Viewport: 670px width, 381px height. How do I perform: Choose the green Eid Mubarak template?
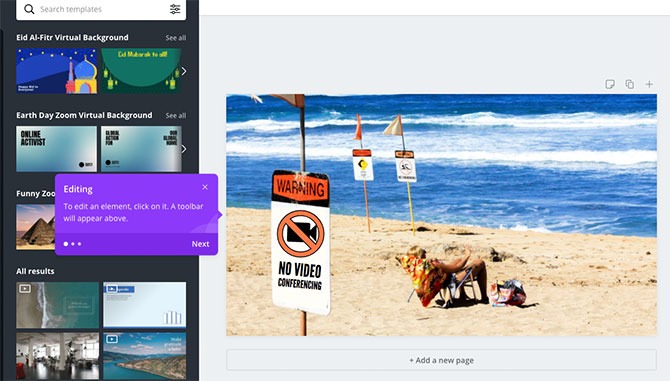141,71
